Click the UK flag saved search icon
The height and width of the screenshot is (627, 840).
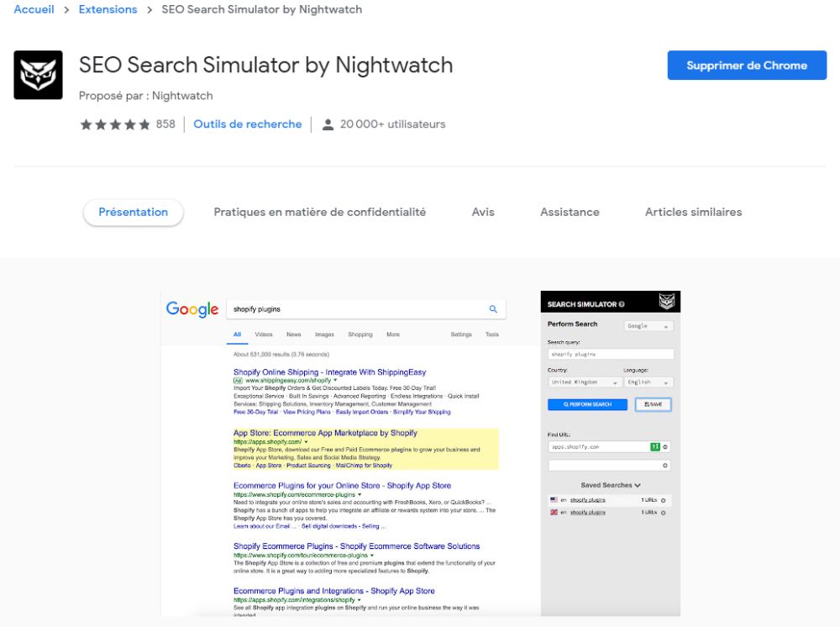(554, 513)
